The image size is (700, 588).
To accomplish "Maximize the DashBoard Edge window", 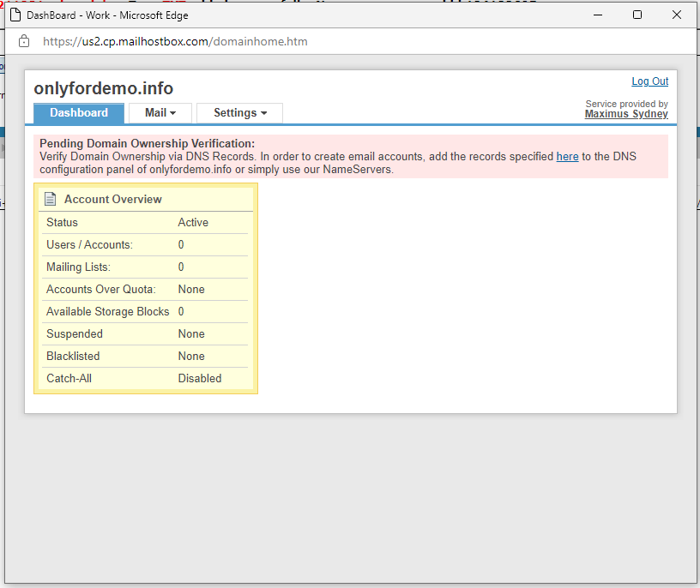I will tap(637, 15).
